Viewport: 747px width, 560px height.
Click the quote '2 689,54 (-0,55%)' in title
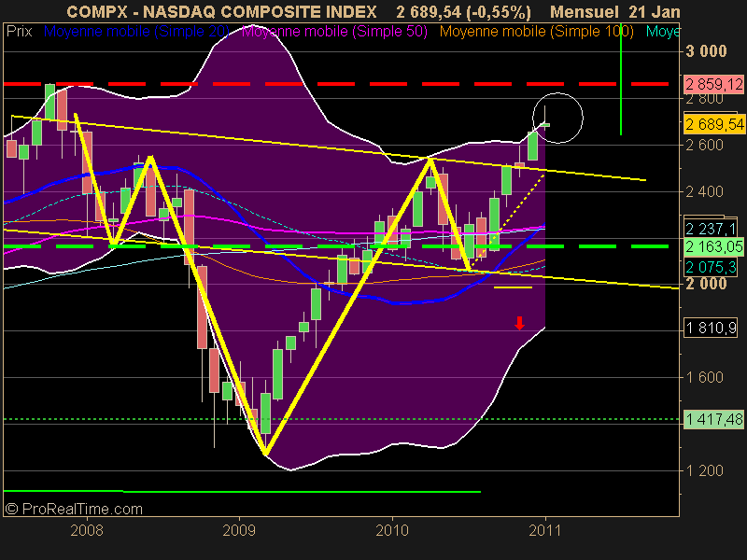pyautogui.click(x=463, y=11)
